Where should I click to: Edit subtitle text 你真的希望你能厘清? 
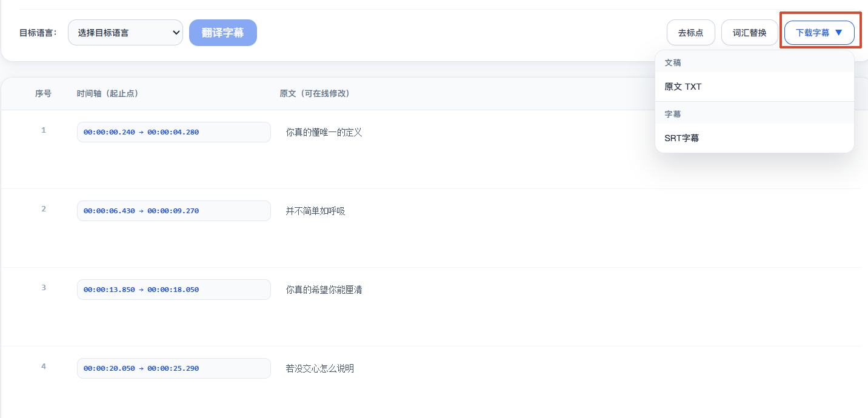pyautogui.click(x=324, y=290)
